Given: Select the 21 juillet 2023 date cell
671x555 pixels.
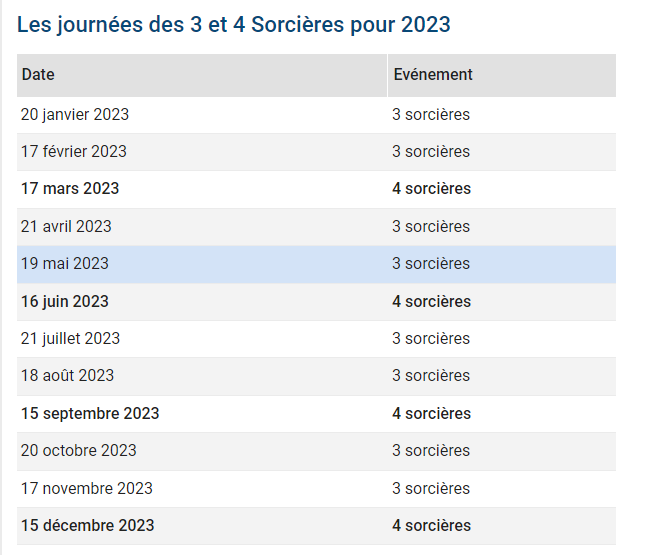Looking at the screenshot, I should tap(70, 338).
